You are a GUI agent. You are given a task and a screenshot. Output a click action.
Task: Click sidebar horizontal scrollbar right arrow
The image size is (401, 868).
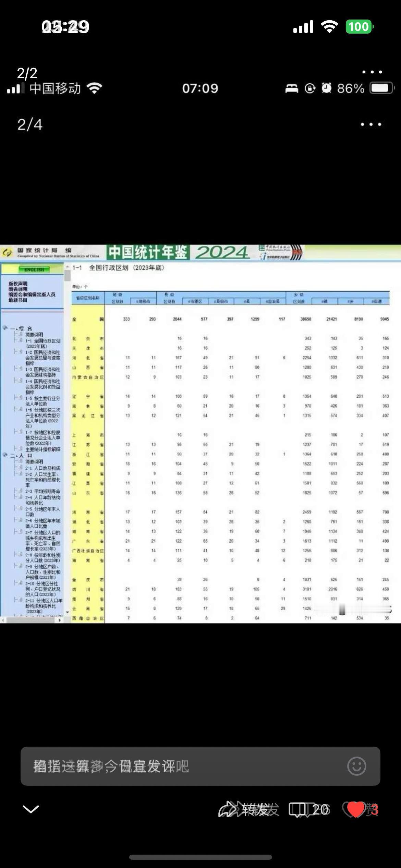click(x=60, y=620)
